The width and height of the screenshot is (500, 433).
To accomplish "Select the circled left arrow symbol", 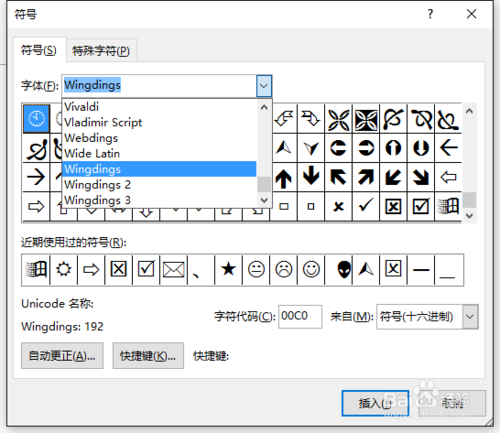I will [338, 148].
